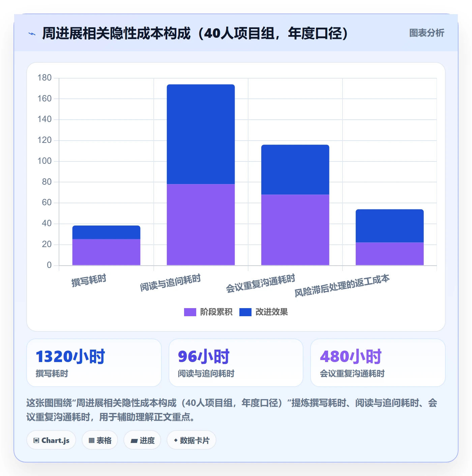472x476 pixels.
Task: Open the 480小时 会议重复沟通耗时 data card
Action: 378,363
